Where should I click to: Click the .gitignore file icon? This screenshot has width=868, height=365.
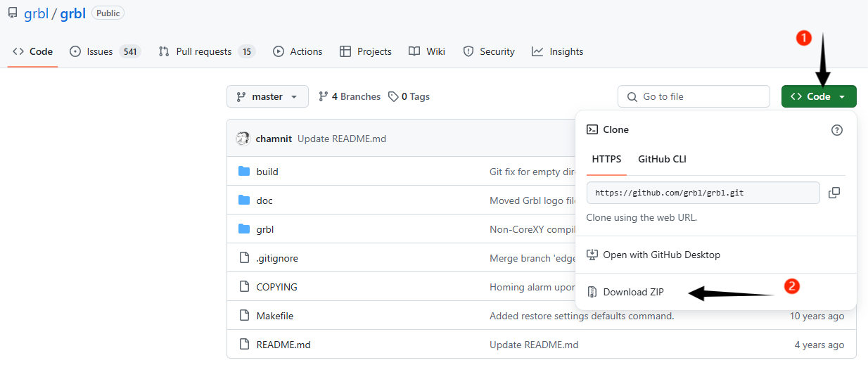coord(244,258)
